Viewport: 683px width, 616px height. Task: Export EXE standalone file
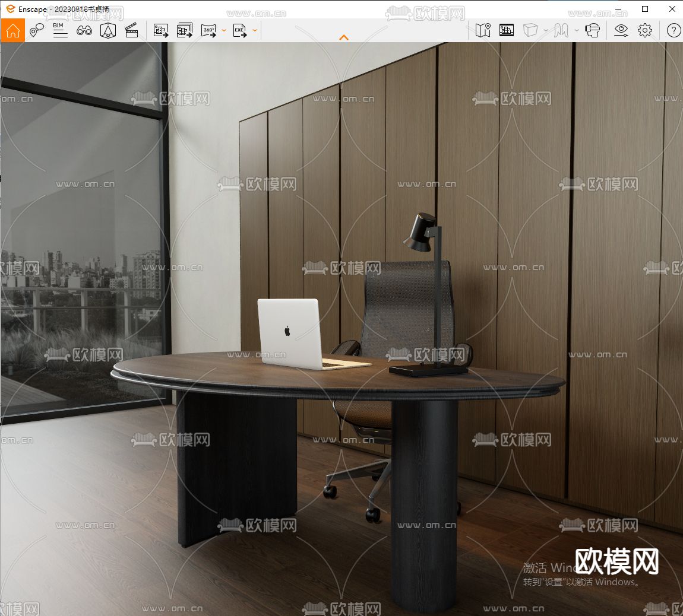tap(240, 30)
